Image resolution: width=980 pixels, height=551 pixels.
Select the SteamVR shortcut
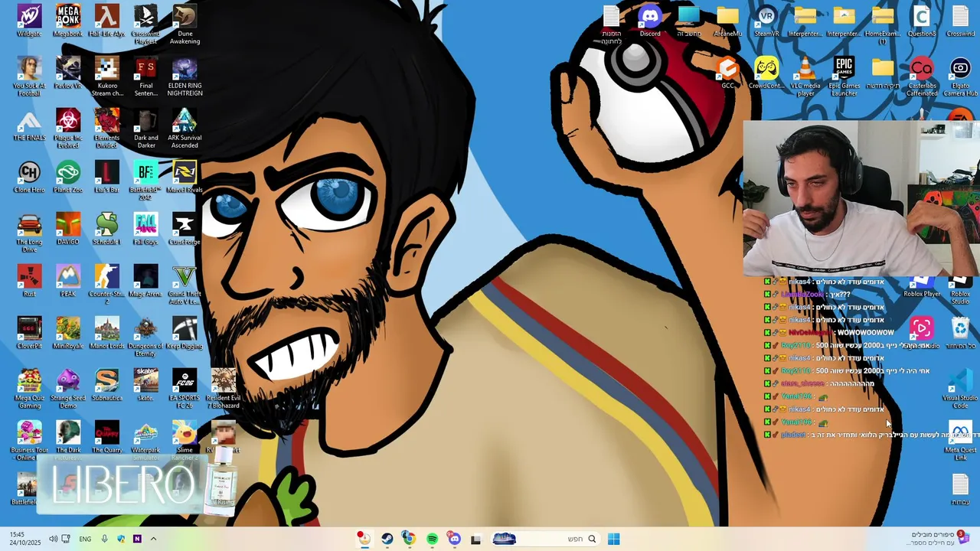(766, 21)
